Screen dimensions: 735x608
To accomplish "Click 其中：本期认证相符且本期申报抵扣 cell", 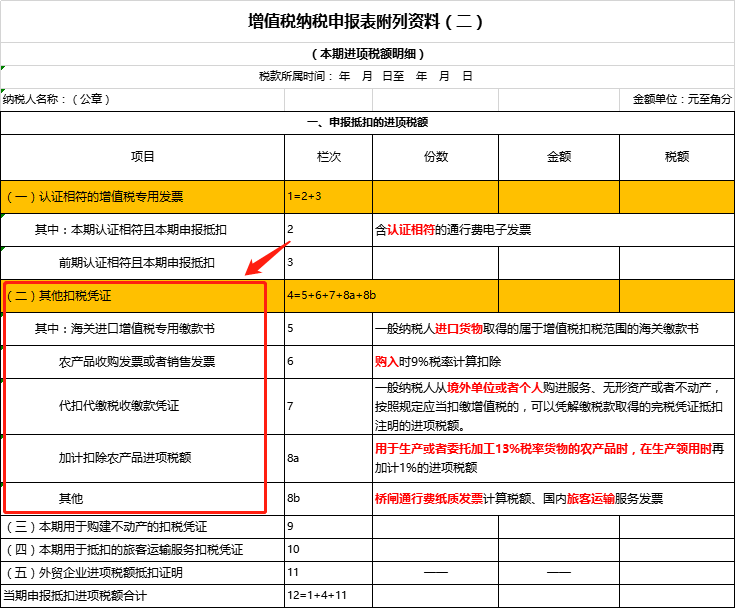I will pos(142,230).
